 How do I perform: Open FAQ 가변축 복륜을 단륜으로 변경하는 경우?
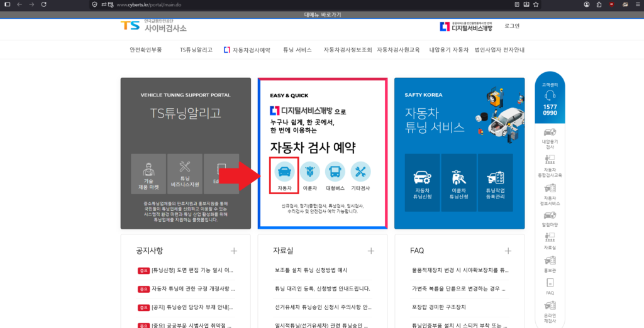pos(458,288)
